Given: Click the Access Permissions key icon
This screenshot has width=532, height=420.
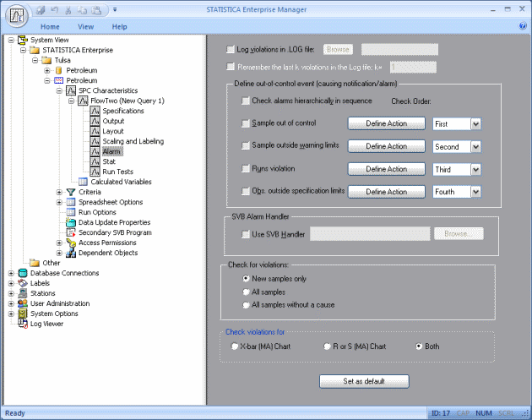Looking at the screenshot, I should 71,243.
